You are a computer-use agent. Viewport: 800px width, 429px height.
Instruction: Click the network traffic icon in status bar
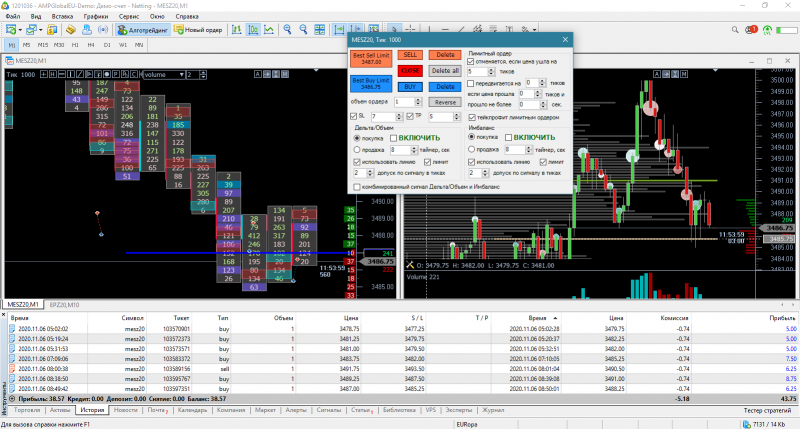click(x=746, y=424)
